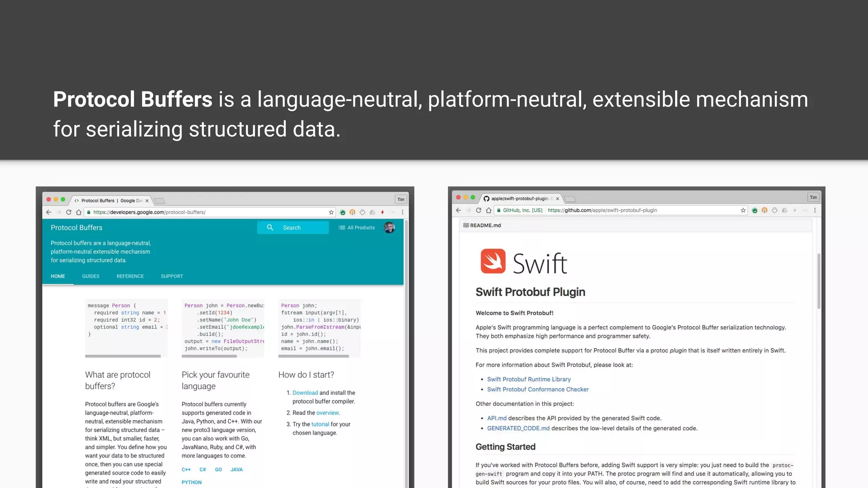
Task: Select the apple/swift-protobuf-plugin browser tab
Action: pyautogui.click(x=522, y=199)
